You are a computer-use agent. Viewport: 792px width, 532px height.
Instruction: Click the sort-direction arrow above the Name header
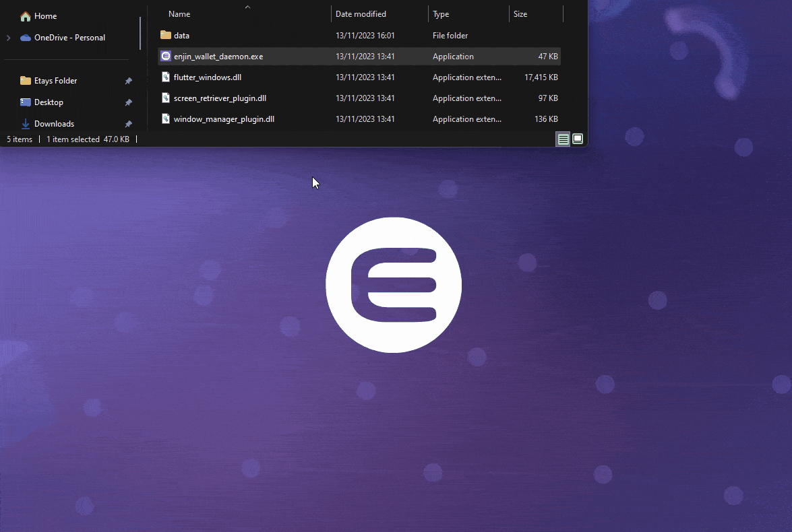(247, 7)
